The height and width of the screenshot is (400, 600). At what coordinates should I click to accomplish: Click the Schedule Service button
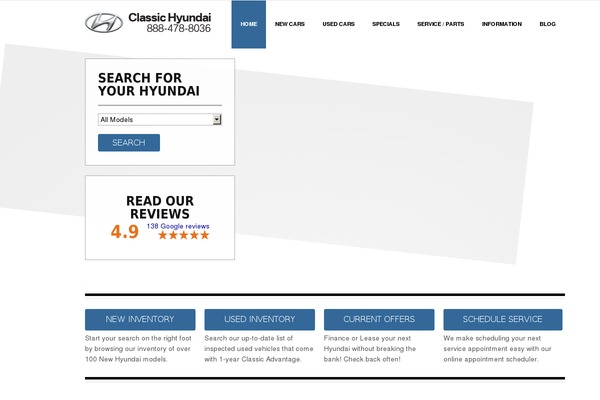coord(503,319)
